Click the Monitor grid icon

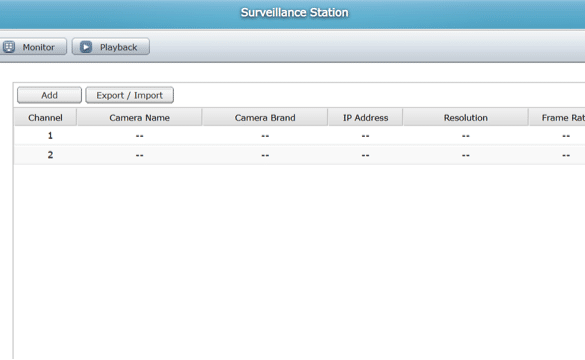[9, 47]
